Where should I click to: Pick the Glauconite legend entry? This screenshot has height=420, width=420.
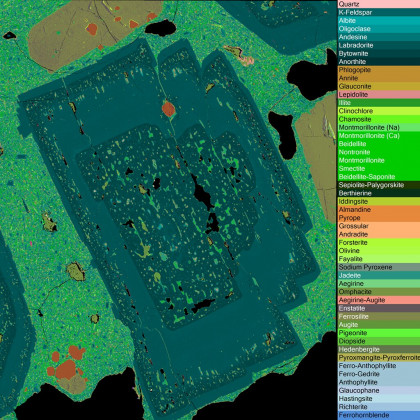pyautogui.click(x=379, y=86)
